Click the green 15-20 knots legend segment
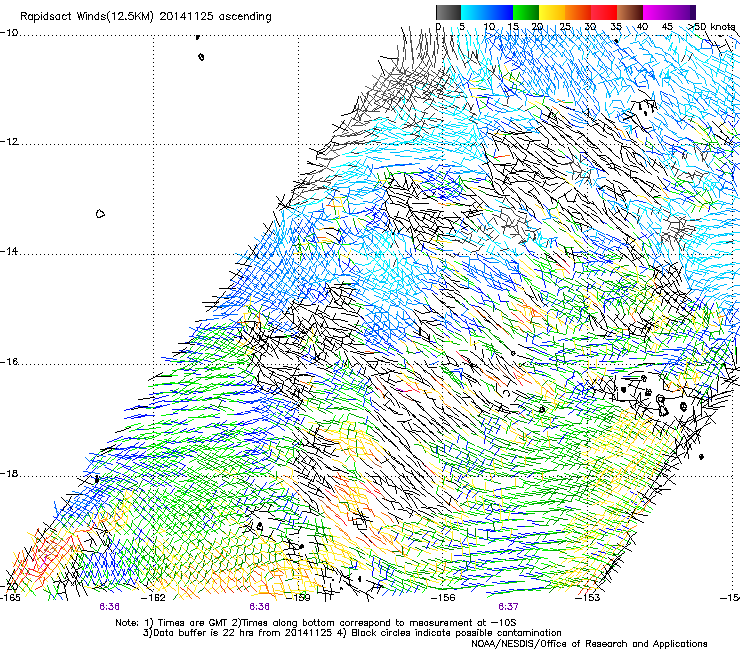Image resolution: width=740 pixels, height=650 pixels. coord(526,12)
